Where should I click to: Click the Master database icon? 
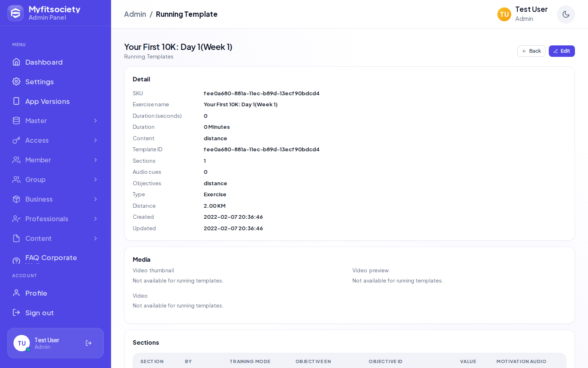(x=16, y=121)
